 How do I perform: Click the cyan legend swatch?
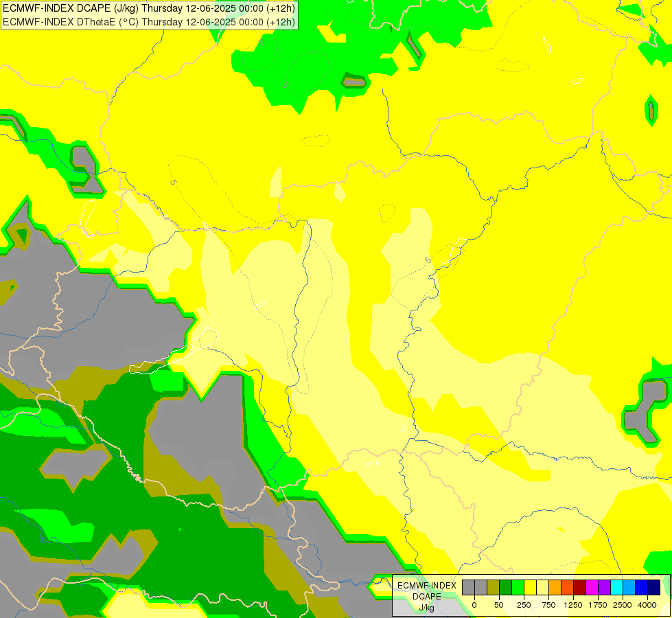616,587
